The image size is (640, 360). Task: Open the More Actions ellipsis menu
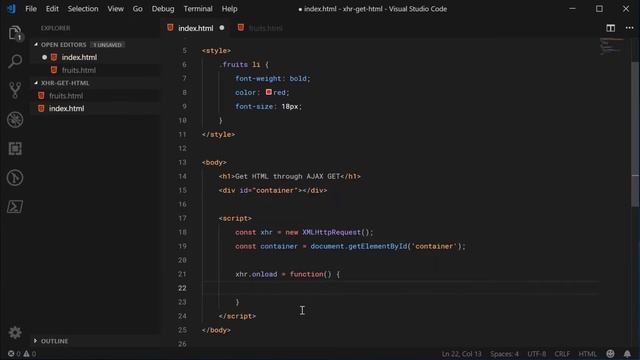pyautogui.click(x=629, y=28)
